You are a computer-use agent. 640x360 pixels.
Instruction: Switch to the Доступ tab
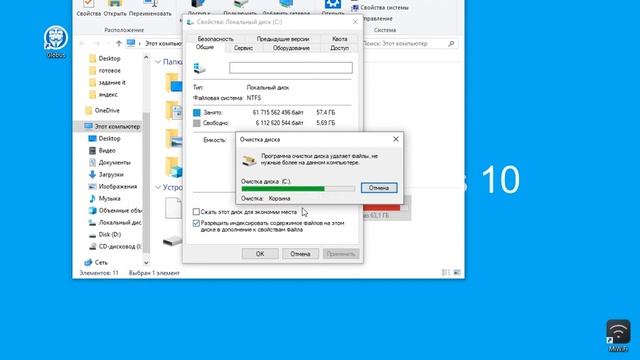340,48
